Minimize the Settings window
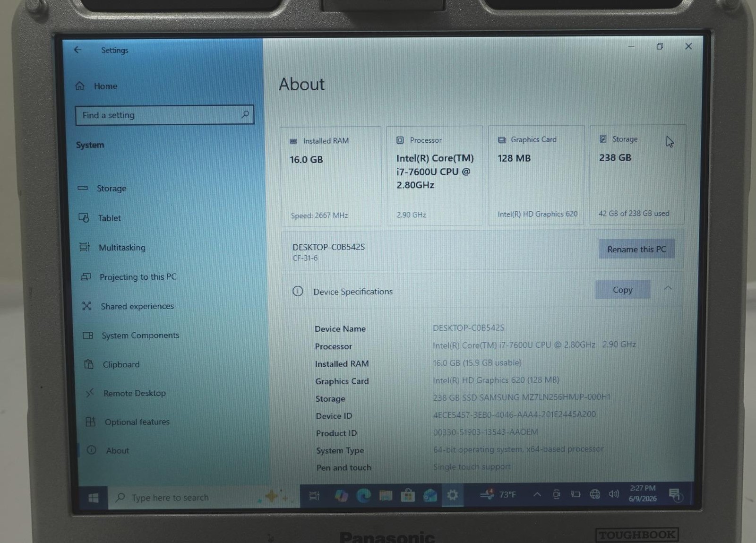The width and height of the screenshot is (756, 543). [x=631, y=47]
